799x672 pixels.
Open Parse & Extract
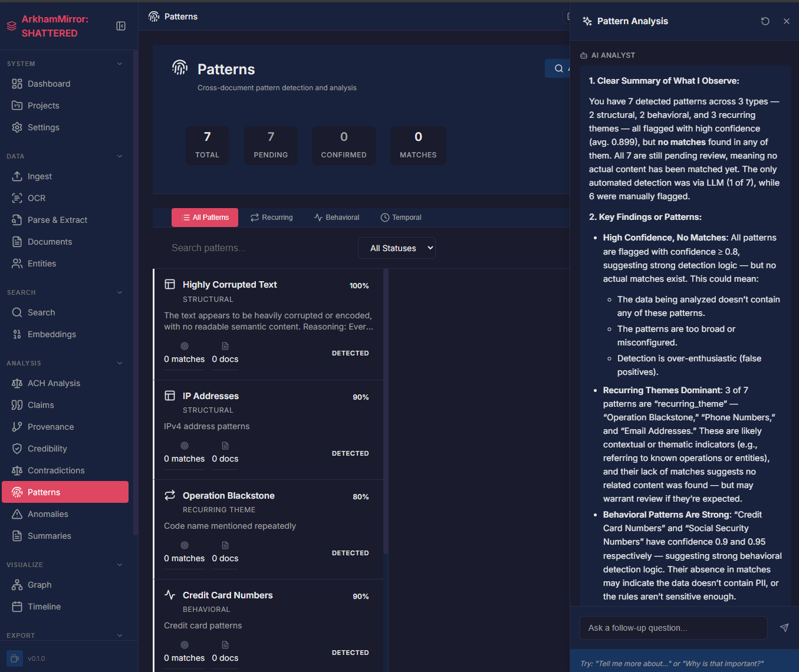65,220
